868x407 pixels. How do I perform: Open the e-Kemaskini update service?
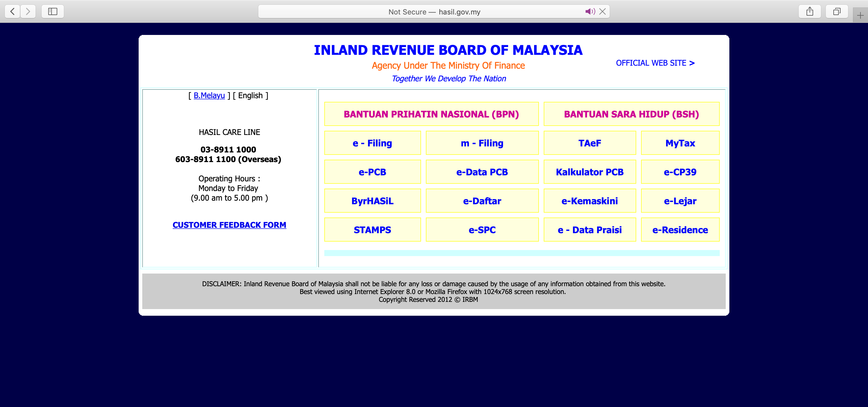point(590,201)
